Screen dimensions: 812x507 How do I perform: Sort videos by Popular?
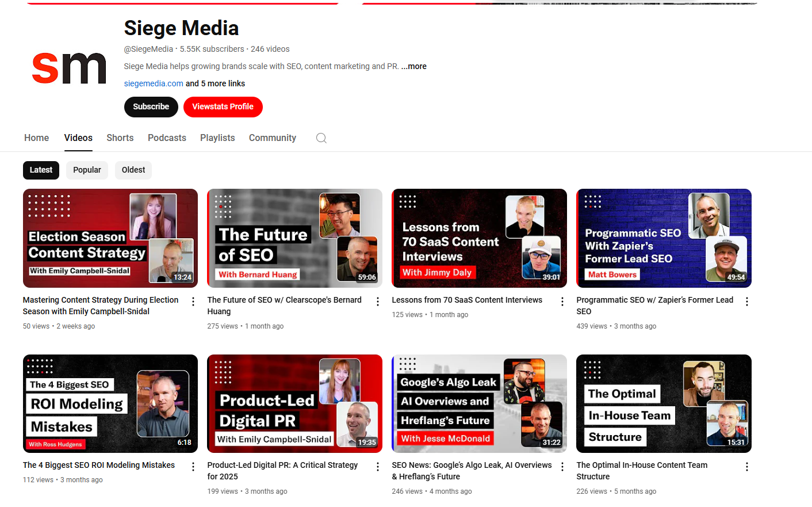[87, 170]
